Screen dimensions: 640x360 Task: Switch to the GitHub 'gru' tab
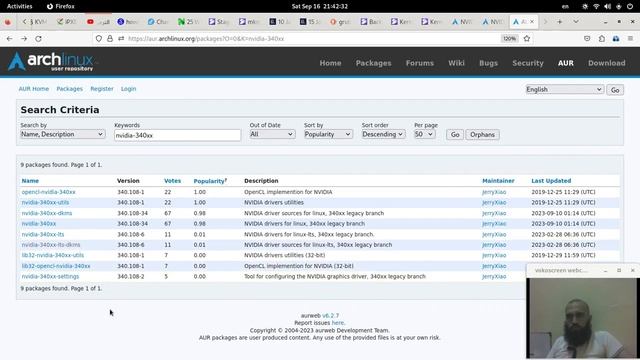tap(340, 22)
